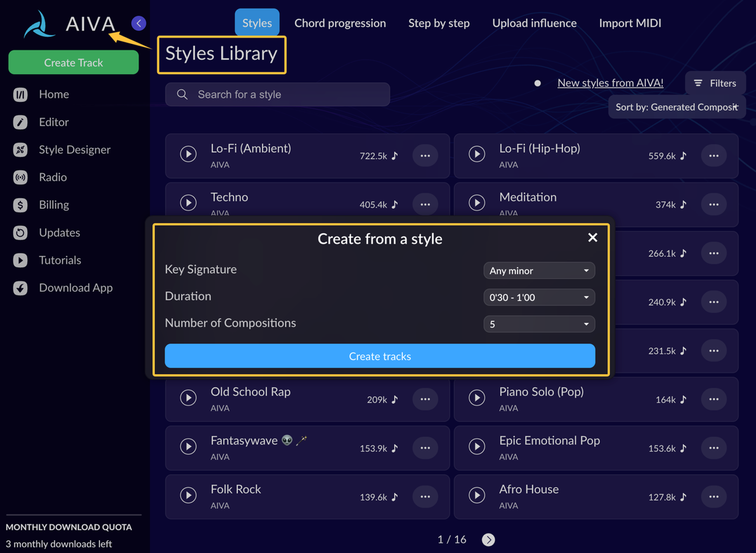Click the green Create Track button
The height and width of the screenshot is (553, 756).
(73, 62)
